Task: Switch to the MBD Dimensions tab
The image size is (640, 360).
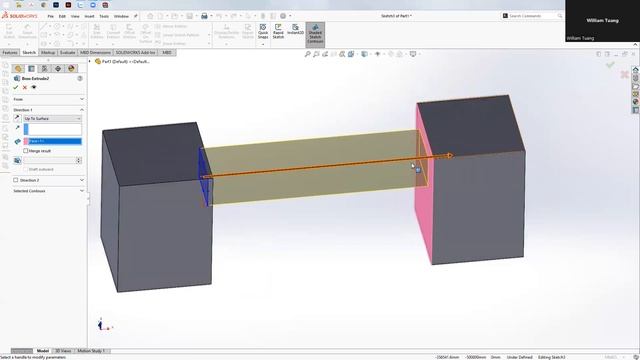Action: click(95, 53)
